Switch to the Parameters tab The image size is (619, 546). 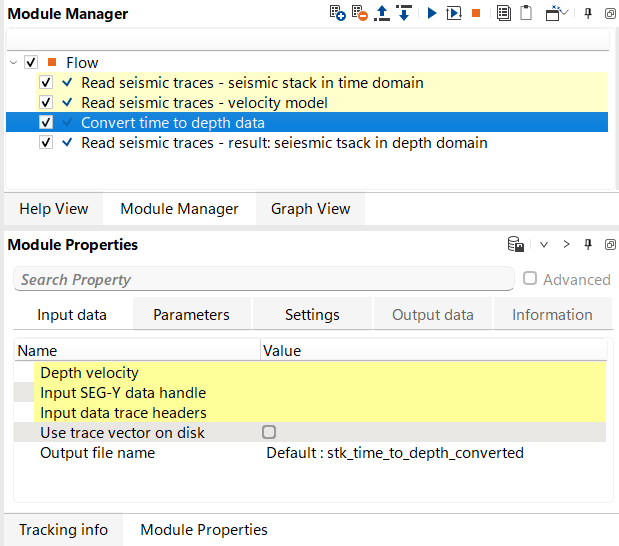pos(191,314)
